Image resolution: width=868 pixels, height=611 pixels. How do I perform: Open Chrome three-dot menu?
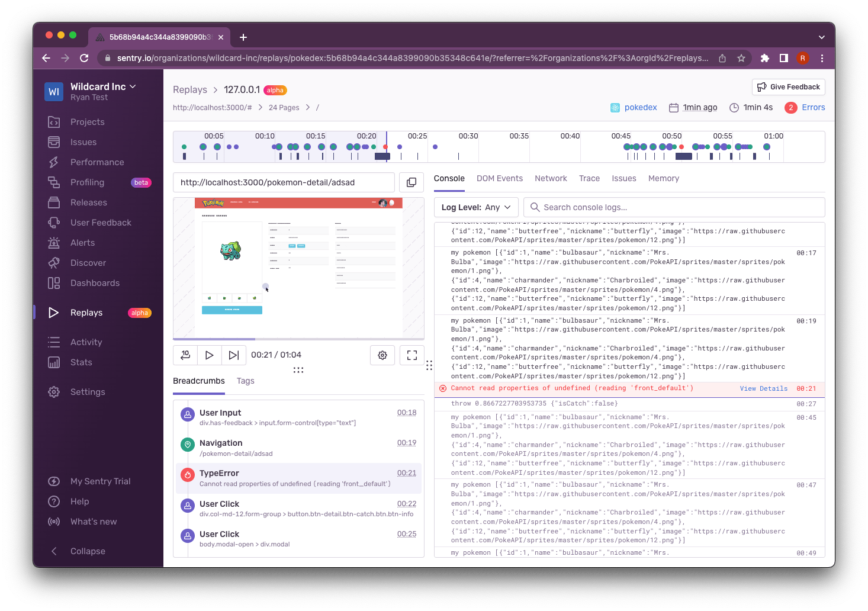(822, 58)
